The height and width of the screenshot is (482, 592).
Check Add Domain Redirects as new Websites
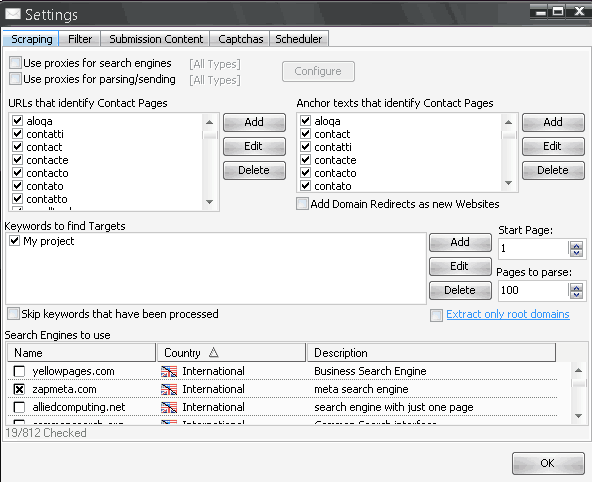pyautogui.click(x=302, y=204)
